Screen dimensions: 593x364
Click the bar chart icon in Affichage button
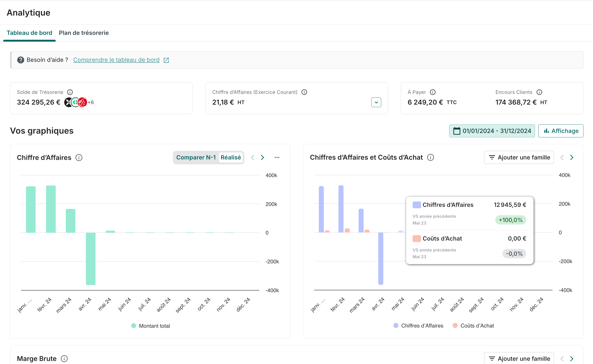pos(546,131)
